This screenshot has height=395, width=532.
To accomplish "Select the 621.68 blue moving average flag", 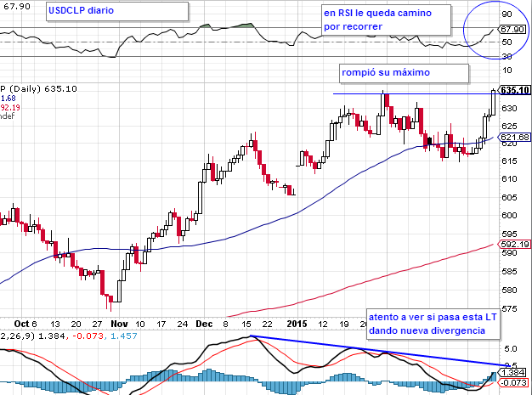I will coord(513,138).
